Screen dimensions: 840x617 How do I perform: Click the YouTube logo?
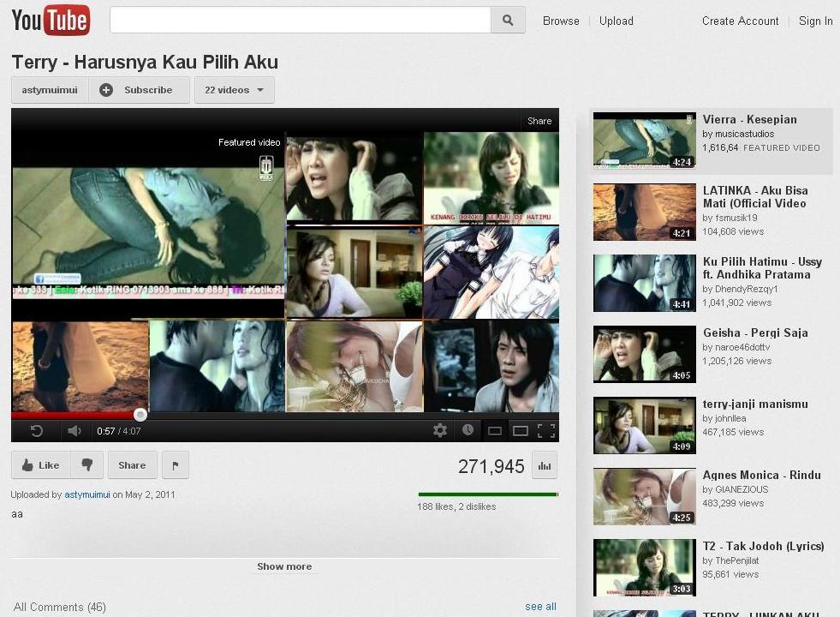coord(51,21)
